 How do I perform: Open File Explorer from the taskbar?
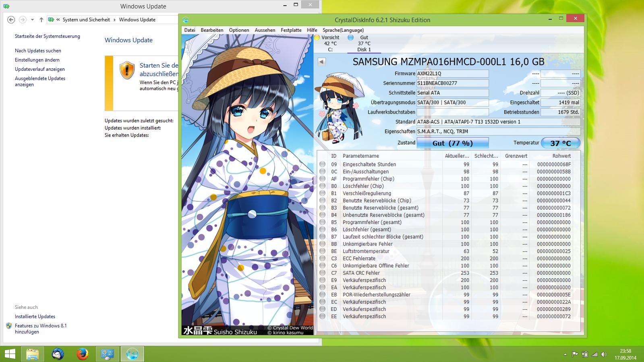coord(33,354)
